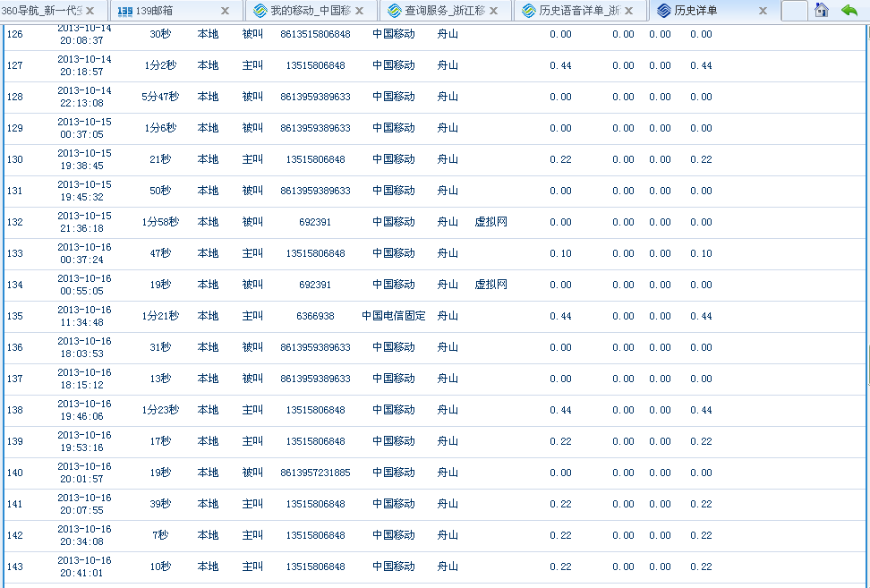
Task: Click number 692391 in row 132
Action: tap(315, 222)
